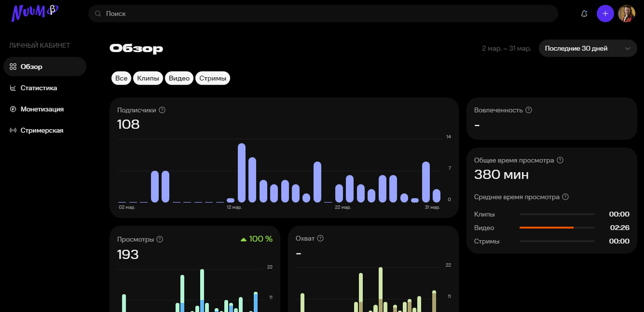This screenshot has width=644, height=312.
Task: Click the Стримерская broadcast icon
Action: pos(13,130)
